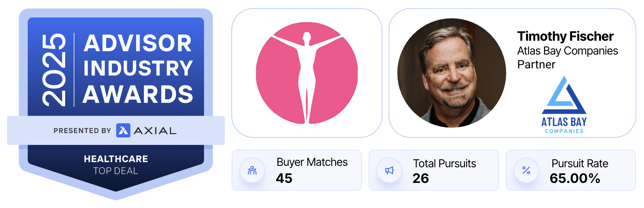This screenshot has width=644, height=208.
Task: Click the Pursuit Rate percent icon
Action: click(526, 171)
